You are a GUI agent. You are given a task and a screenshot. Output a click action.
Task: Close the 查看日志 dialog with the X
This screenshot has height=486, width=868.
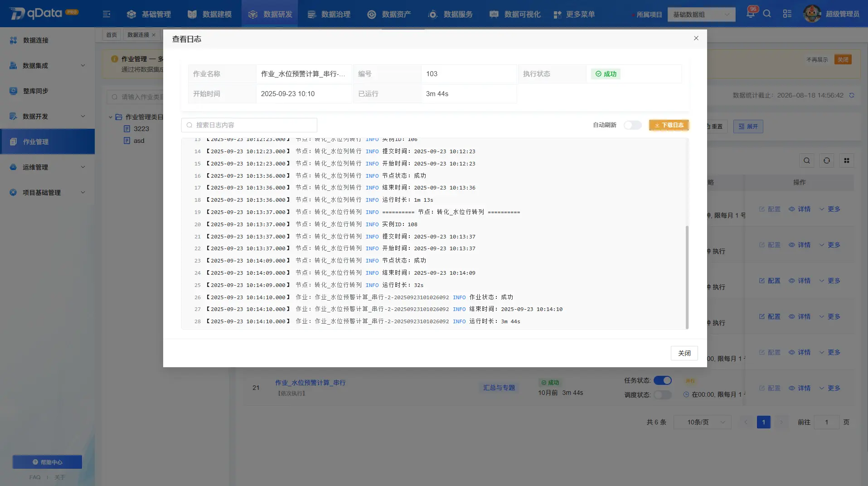pyautogui.click(x=696, y=38)
